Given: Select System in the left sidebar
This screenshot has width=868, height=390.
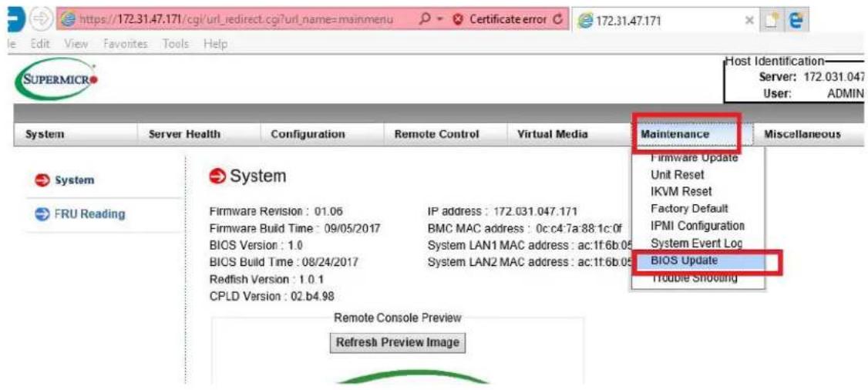Looking at the screenshot, I should pos(74,180).
